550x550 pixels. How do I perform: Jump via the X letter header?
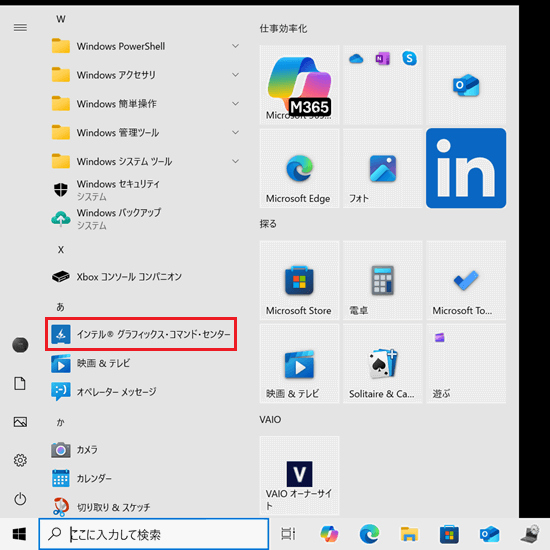61,250
